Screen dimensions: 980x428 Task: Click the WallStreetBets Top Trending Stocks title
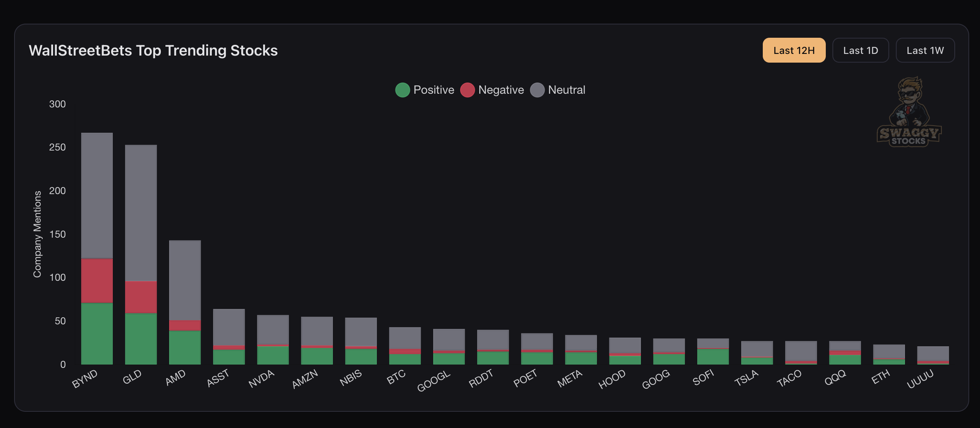click(153, 51)
